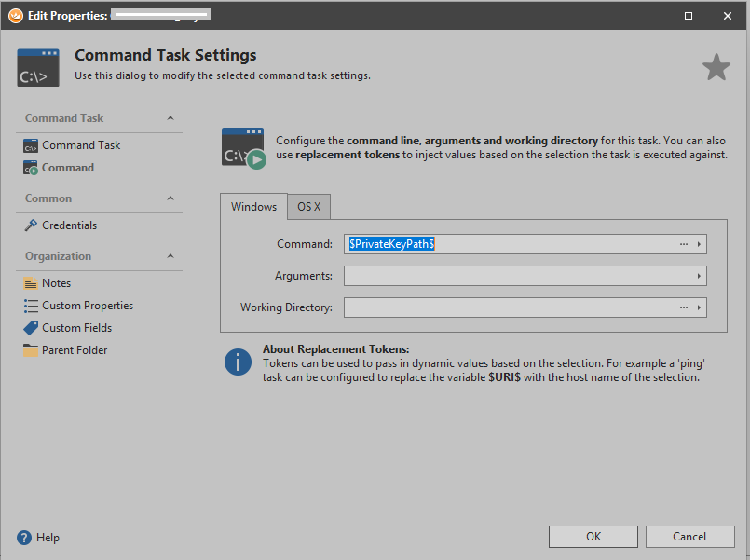Image resolution: width=750 pixels, height=560 pixels.
Task: Click the Command Task sidebar icon
Action: tap(31, 145)
